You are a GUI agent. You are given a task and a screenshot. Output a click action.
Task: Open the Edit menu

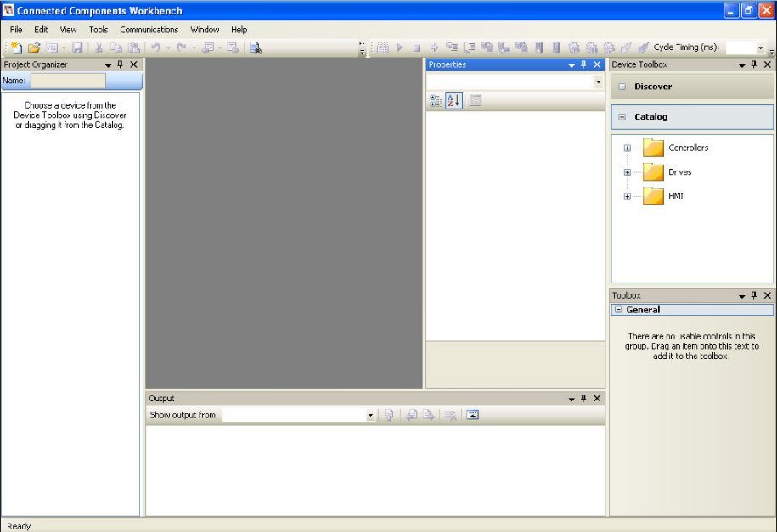click(x=41, y=30)
